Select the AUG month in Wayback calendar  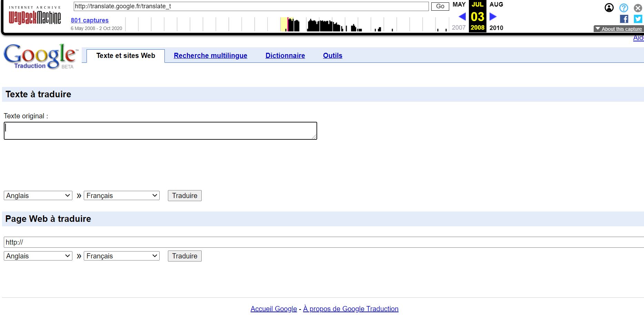tap(496, 4)
